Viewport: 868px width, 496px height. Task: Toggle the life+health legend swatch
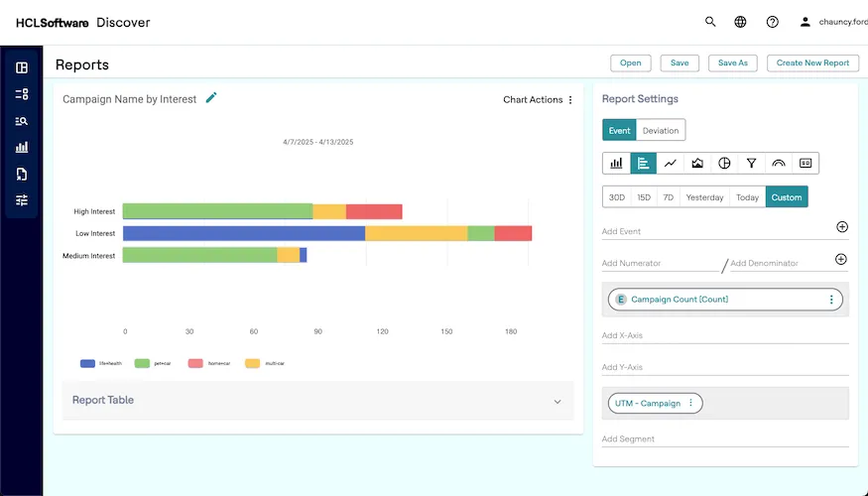click(87, 364)
